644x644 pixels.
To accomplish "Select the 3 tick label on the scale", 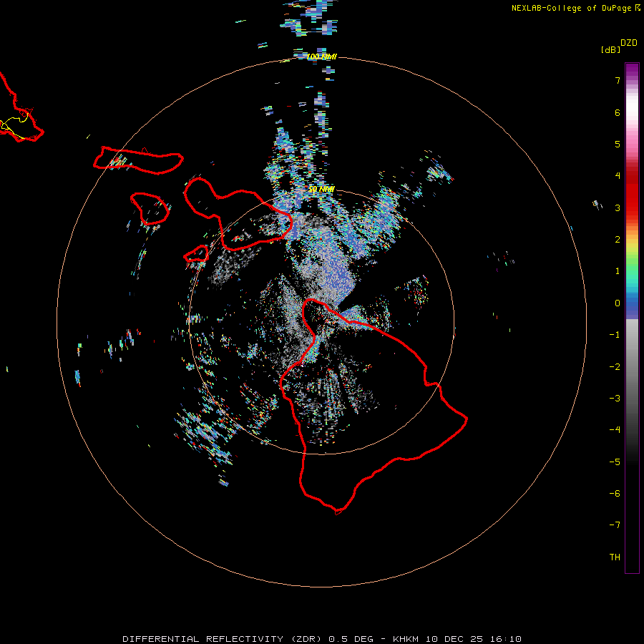I will pos(618,208).
